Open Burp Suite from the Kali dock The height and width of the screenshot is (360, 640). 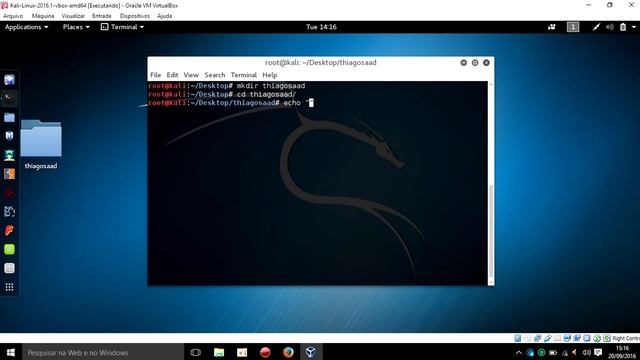(x=9, y=174)
